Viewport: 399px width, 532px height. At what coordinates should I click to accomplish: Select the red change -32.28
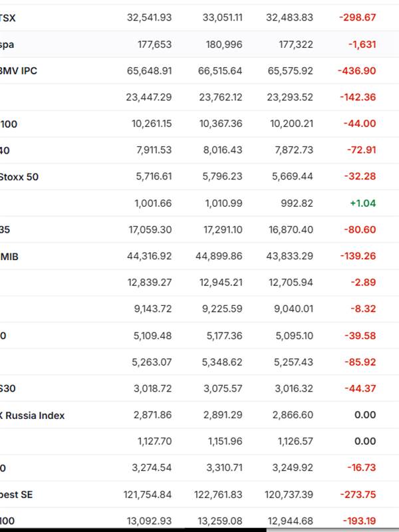point(360,176)
